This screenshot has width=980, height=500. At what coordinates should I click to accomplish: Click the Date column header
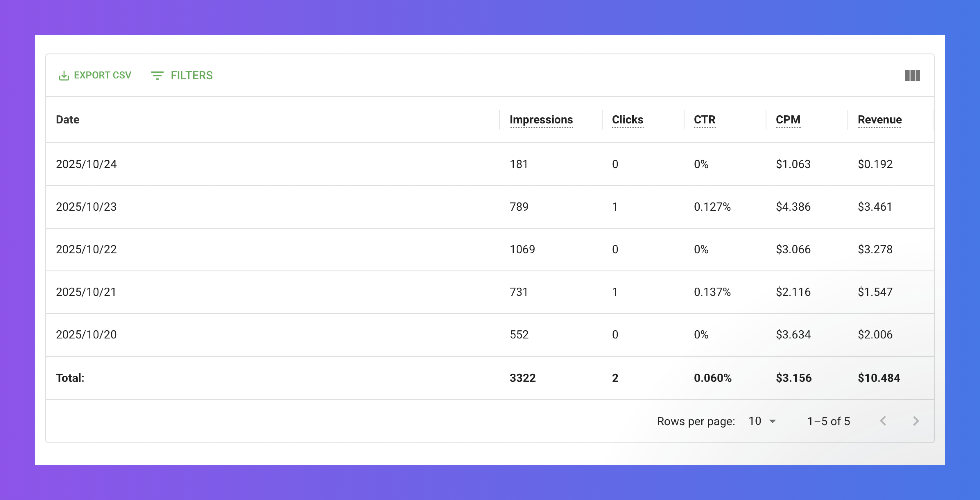68,120
